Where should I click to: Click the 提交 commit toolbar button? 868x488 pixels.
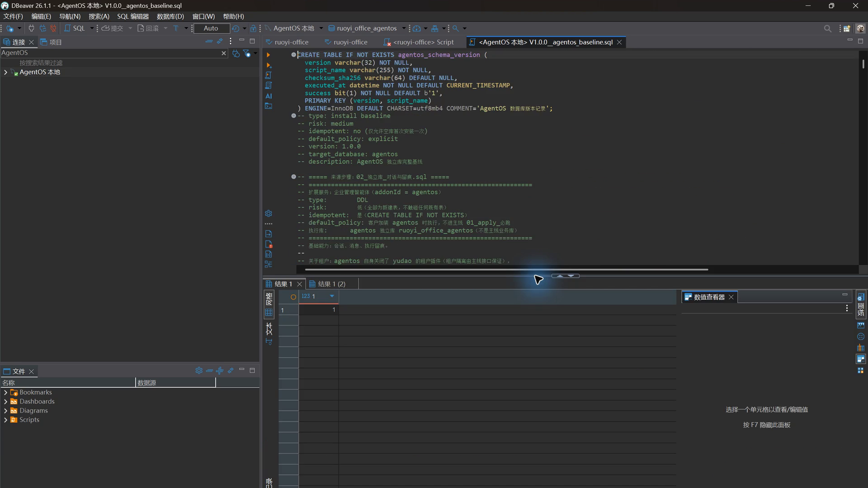(x=112, y=28)
